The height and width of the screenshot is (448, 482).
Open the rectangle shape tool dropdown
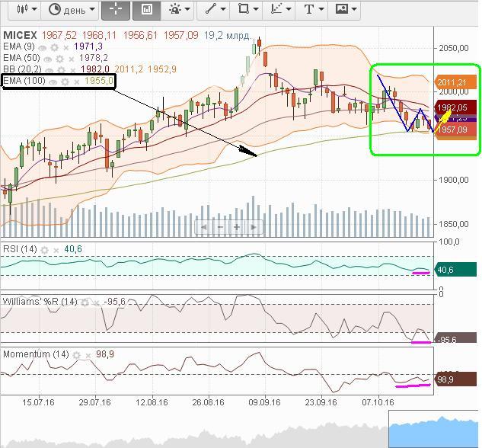coord(255,9)
